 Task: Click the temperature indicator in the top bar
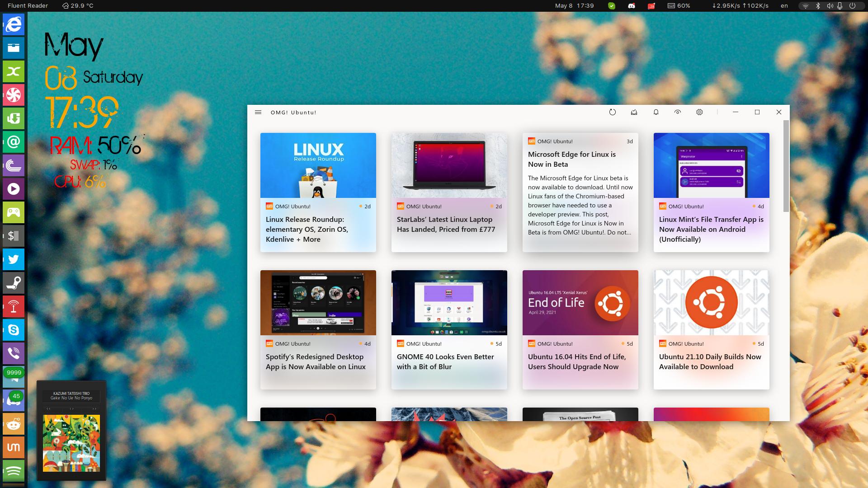point(78,6)
